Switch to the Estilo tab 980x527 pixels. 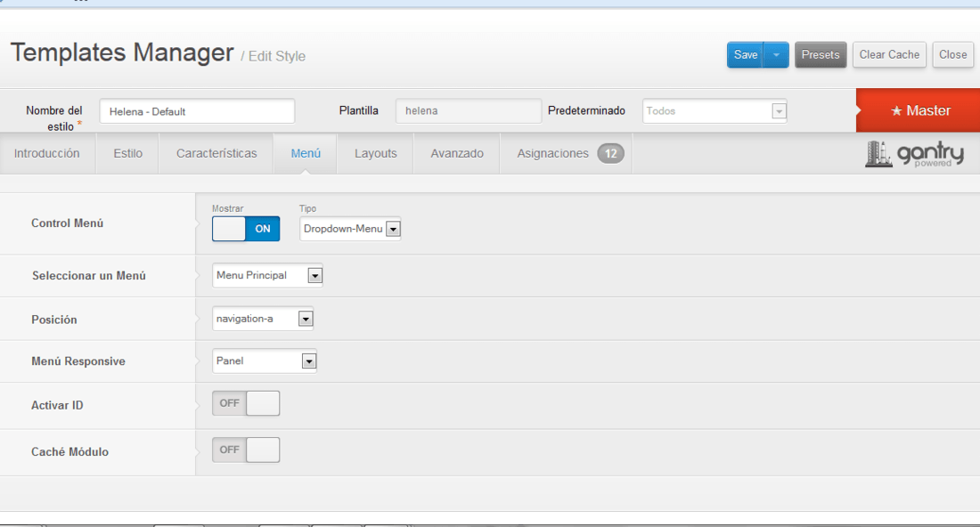[128, 154]
